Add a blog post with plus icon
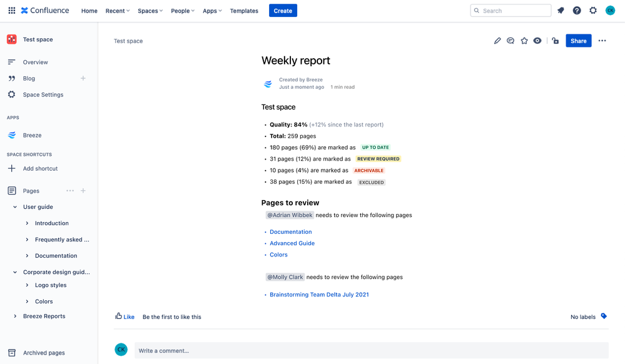Screen dimensions: 625x364 coord(83,78)
